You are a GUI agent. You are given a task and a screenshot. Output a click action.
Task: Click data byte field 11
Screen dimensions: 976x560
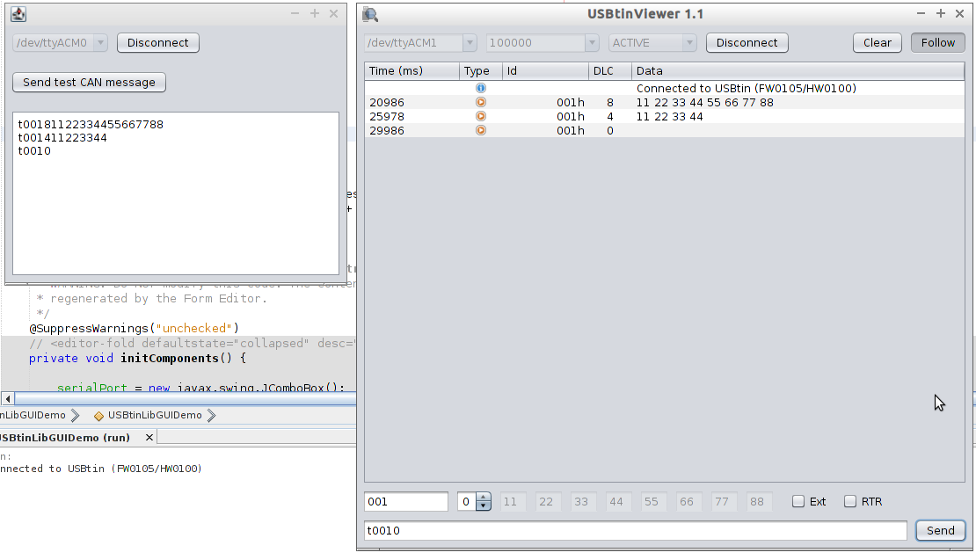(x=513, y=501)
